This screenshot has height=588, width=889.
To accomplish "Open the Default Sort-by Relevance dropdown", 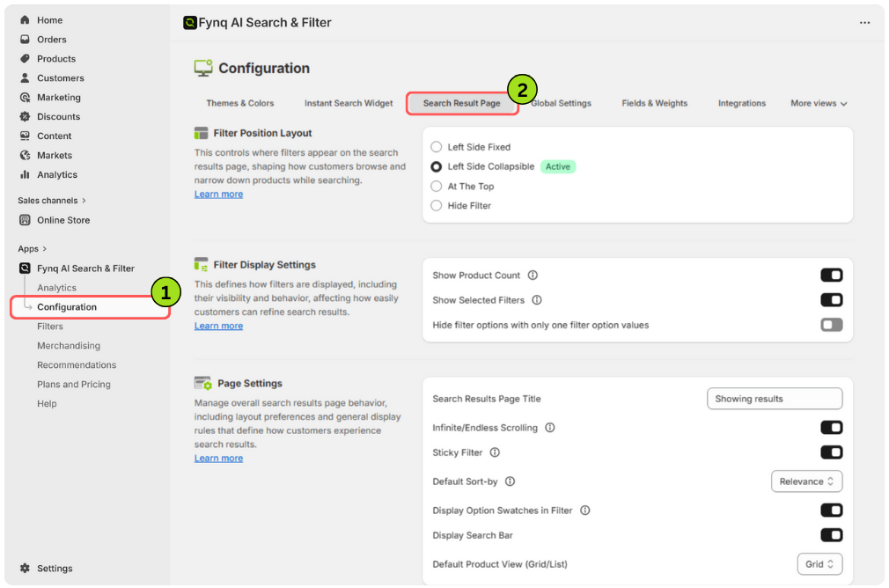I will point(806,481).
